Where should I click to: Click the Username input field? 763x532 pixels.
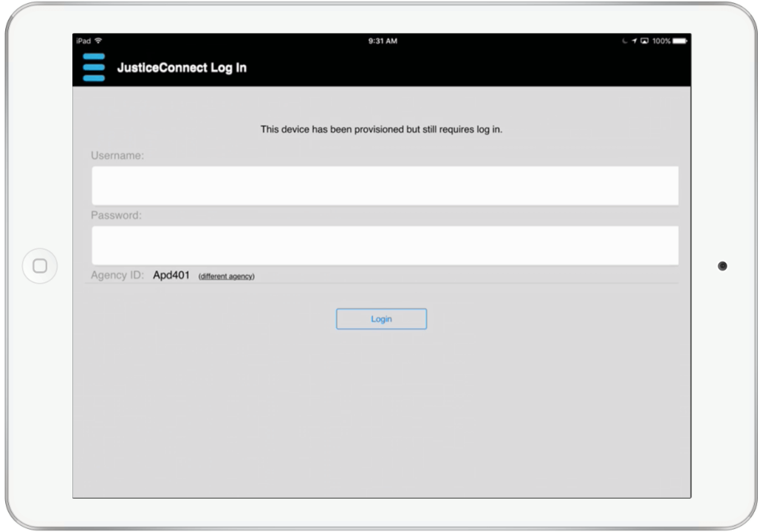click(x=385, y=186)
